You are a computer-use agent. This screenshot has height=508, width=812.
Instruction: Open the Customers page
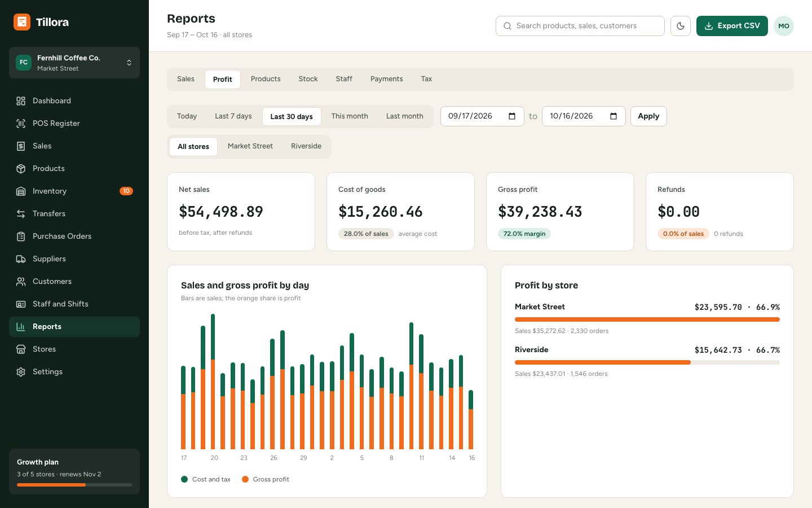coord(74,282)
